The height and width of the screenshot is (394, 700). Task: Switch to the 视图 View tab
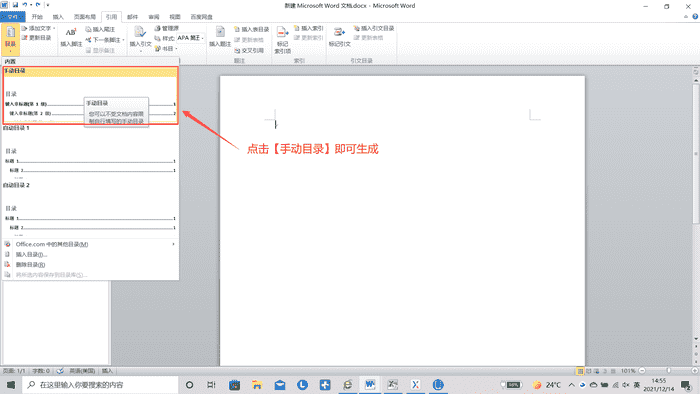(x=175, y=17)
